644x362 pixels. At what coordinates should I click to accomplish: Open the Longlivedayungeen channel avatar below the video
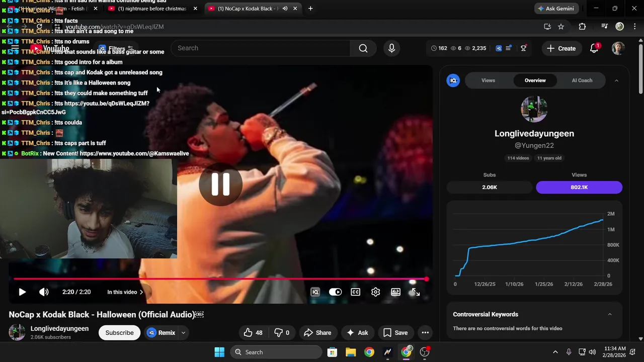tap(17, 332)
